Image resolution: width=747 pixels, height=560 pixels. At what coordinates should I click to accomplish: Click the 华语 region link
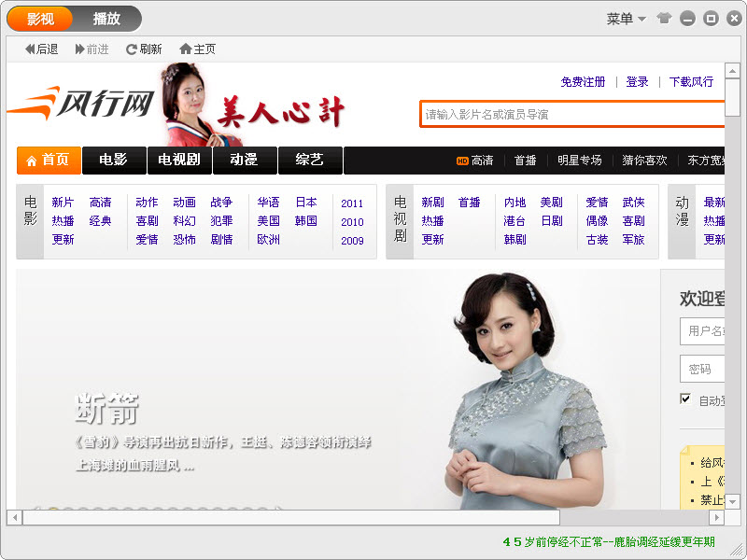268,203
